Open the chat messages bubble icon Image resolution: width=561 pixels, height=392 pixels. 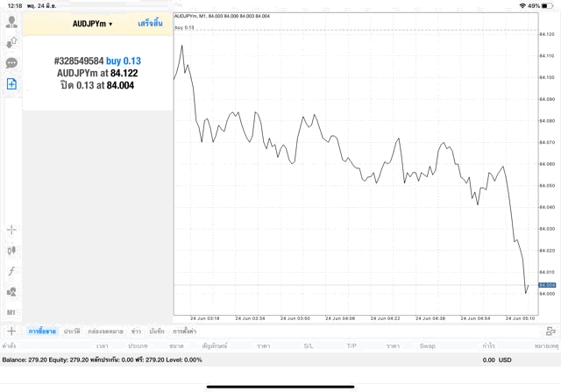[11, 63]
